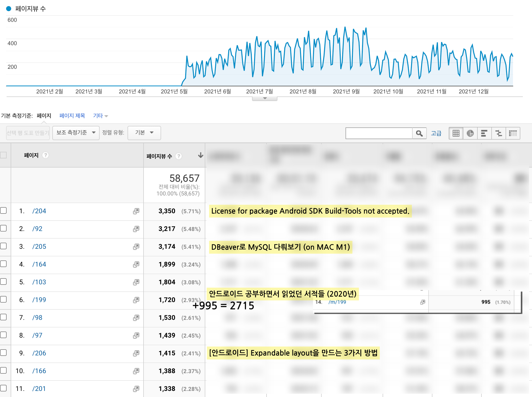Open /204 page in new window icon

coord(136,211)
